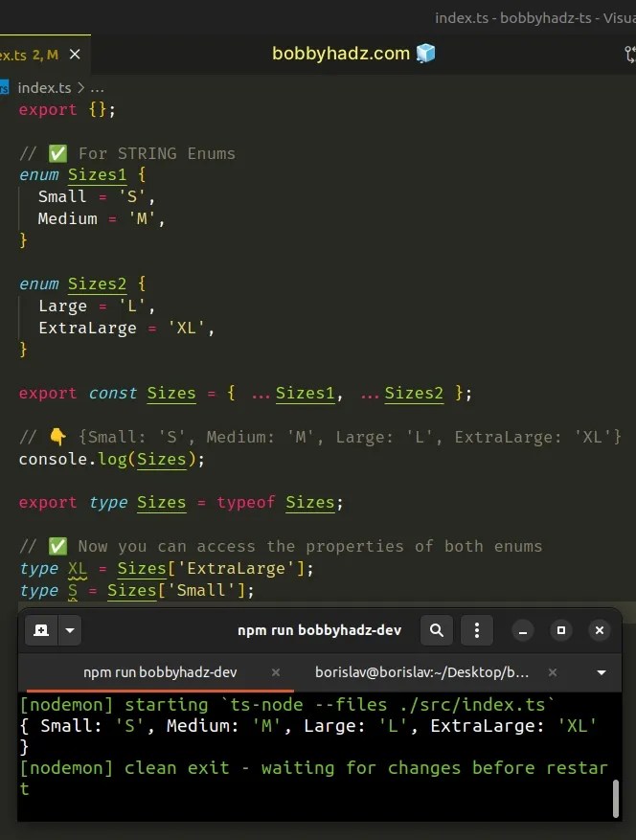Image resolution: width=636 pixels, height=840 pixels.
Task: Click the XL type alias name
Action: point(78,568)
